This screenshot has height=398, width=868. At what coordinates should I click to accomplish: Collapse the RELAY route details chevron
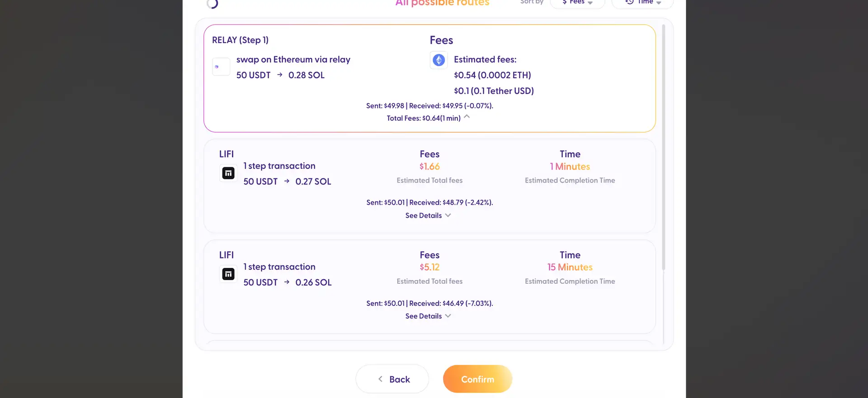(467, 117)
